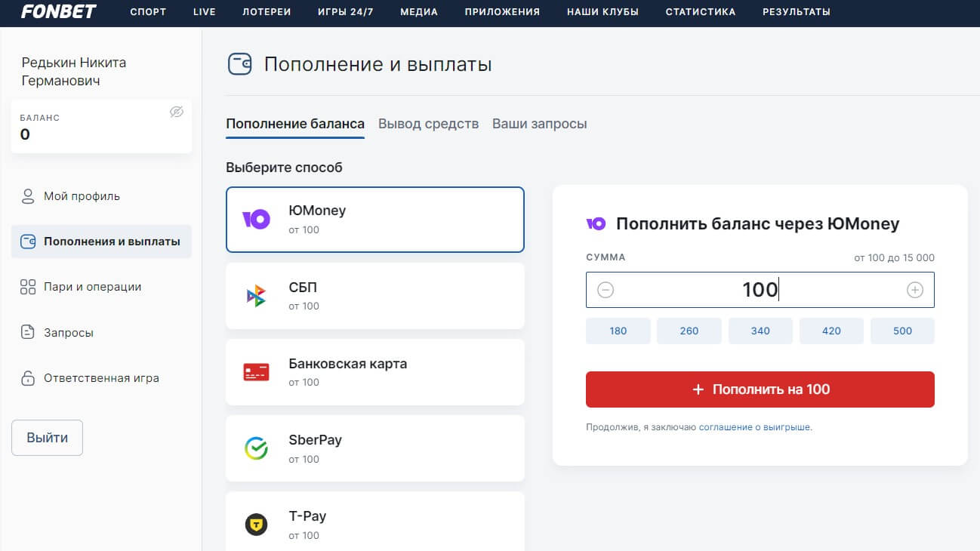This screenshot has height=551, width=980.
Task: Click the Выберите способ label
Action: (284, 168)
